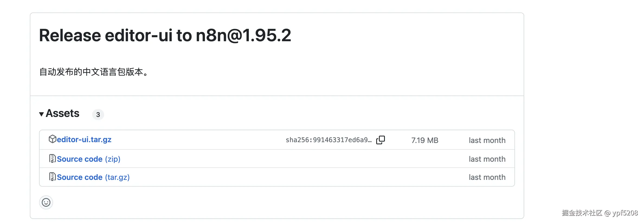Click the package icon beside editor-ui.tar.gz
This screenshot has height=223, width=644.
pos(52,139)
